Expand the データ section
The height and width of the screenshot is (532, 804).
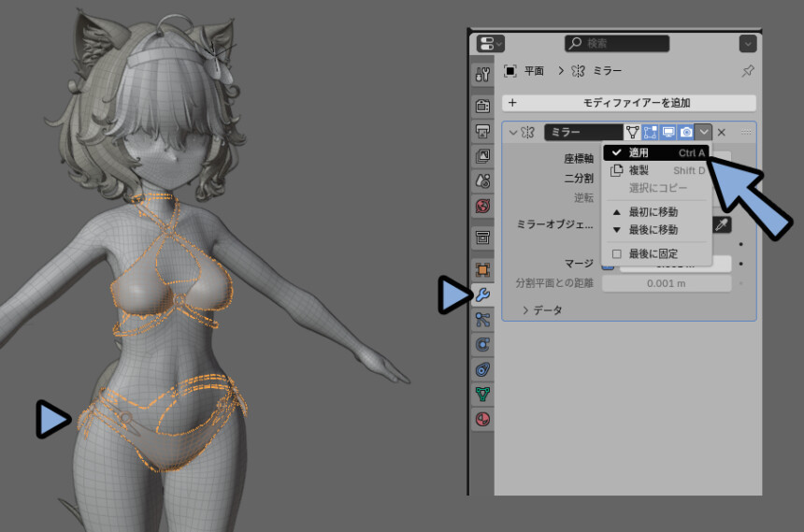coord(542,309)
